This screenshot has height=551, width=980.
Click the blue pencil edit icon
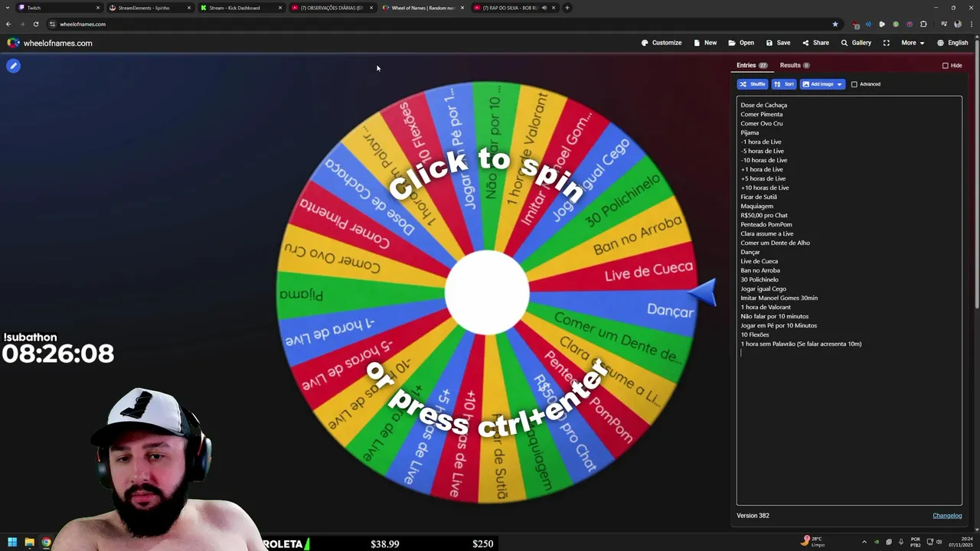tap(13, 66)
